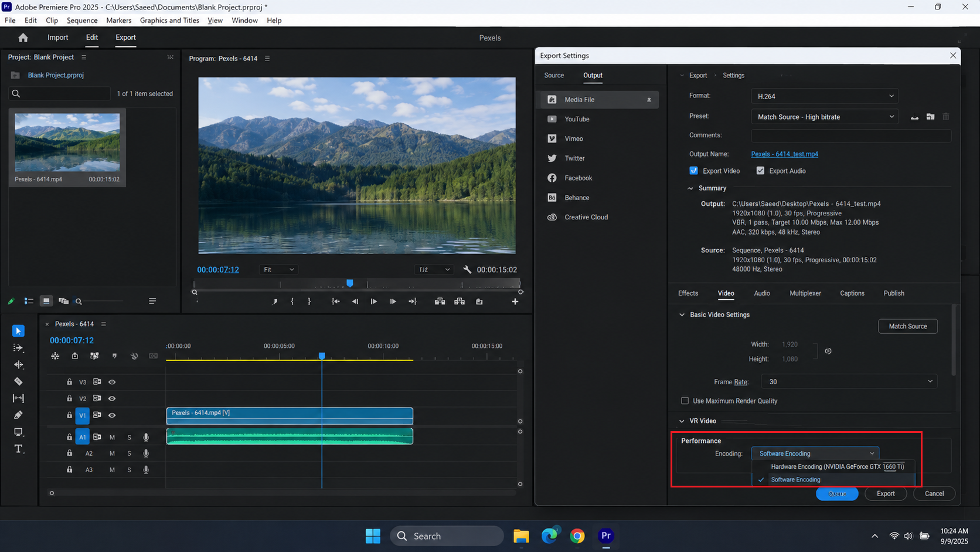
Task: Click the Lift button in monitor
Action: [x=440, y=302]
